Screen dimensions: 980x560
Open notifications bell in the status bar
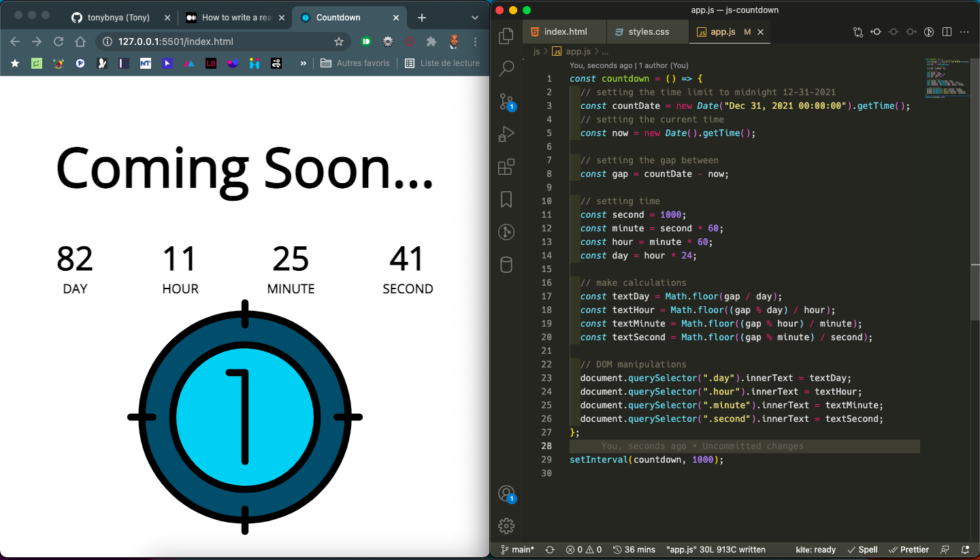tap(966, 549)
